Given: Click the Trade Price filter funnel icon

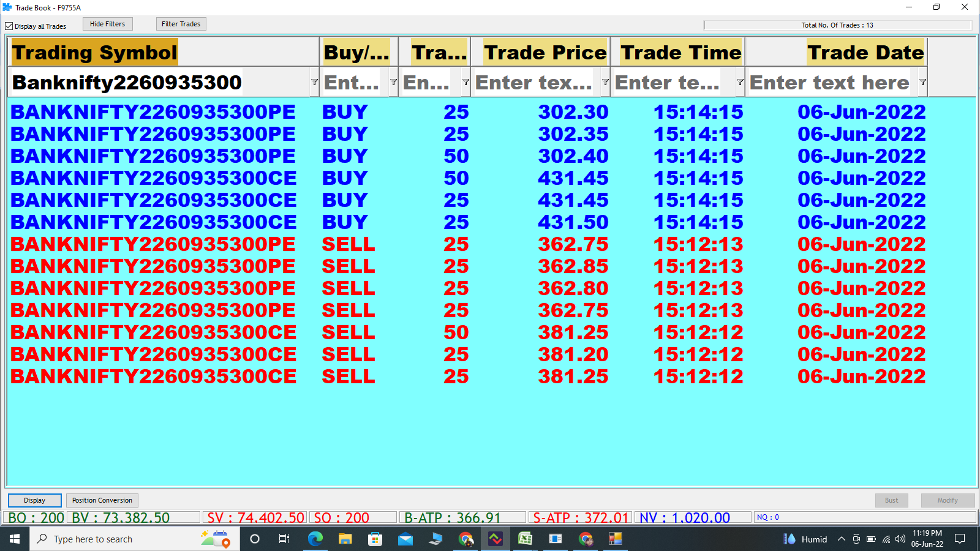Looking at the screenshot, I should tap(605, 82).
